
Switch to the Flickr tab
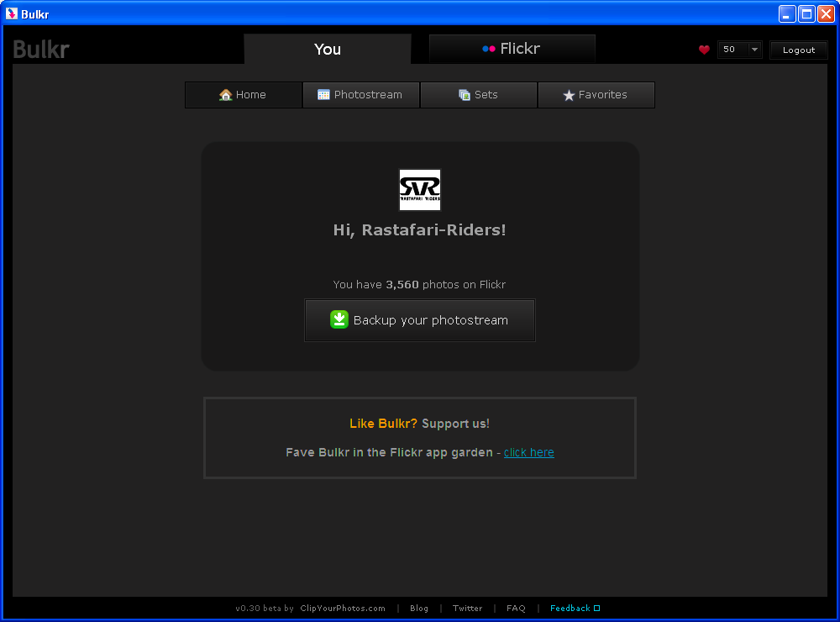point(512,49)
